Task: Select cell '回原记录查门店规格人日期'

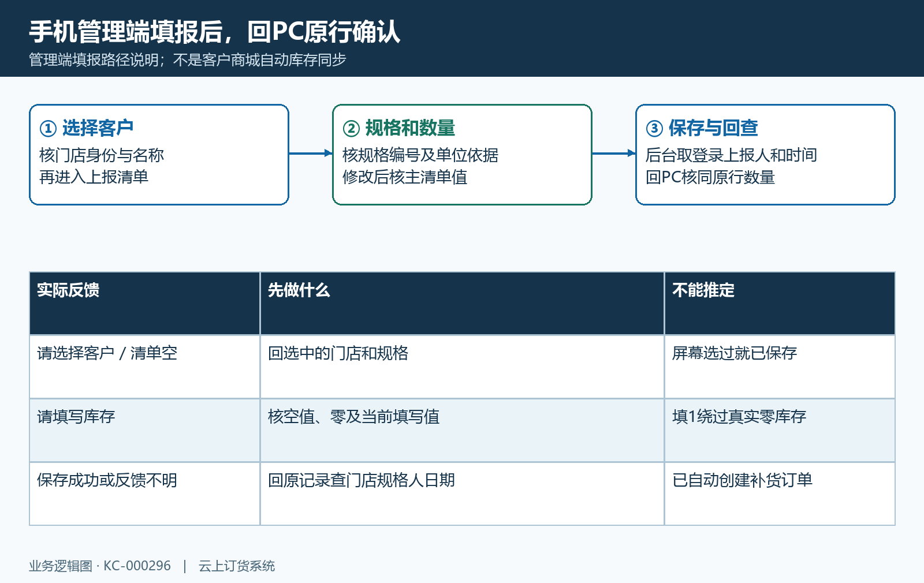Action: coord(462,494)
